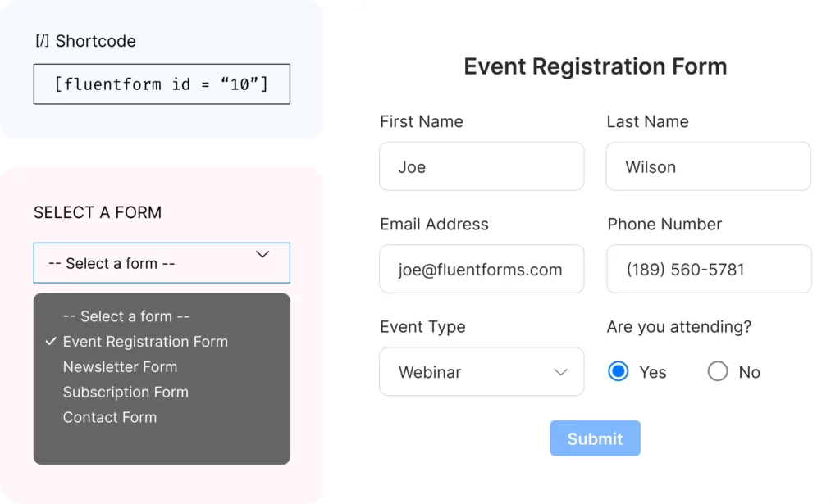Click the Email Address input field
This screenshot has width=840, height=504.
coord(482,269)
